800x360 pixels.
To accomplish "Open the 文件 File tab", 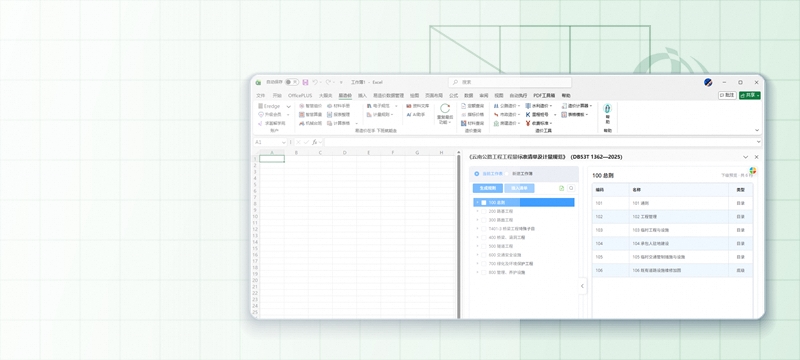I will click(x=260, y=95).
